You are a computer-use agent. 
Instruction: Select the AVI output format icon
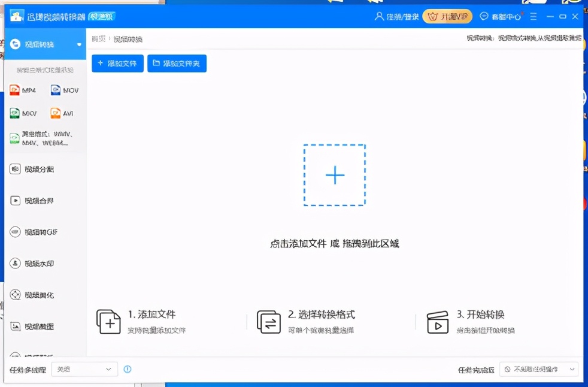click(x=65, y=113)
